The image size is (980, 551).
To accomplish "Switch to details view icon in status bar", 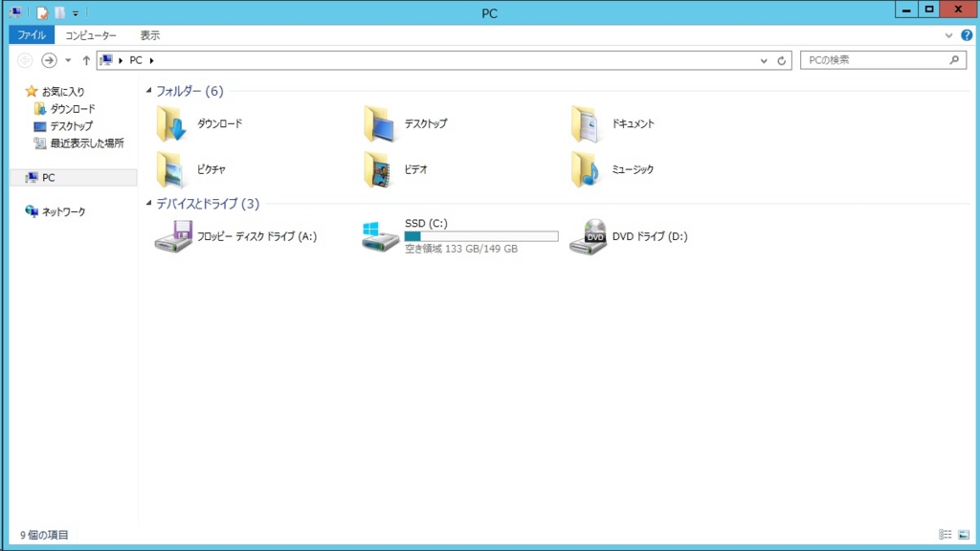I will click(x=945, y=535).
